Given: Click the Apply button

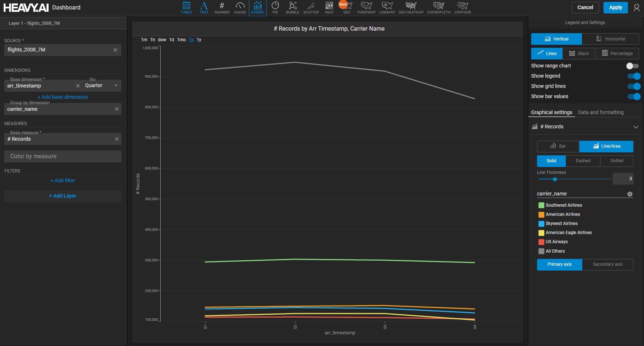Looking at the screenshot, I should pos(615,8).
